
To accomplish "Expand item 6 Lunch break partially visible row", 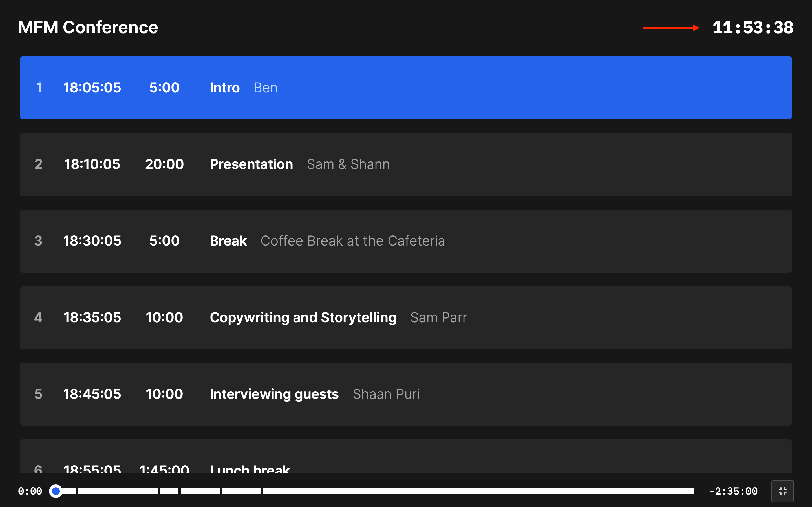I will tap(406, 464).
